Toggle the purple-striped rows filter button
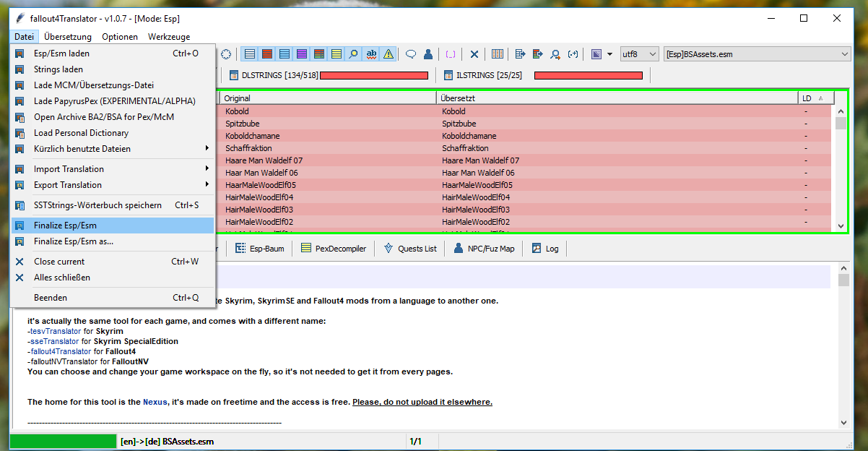Image resolution: width=868 pixels, height=451 pixels. click(x=302, y=54)
